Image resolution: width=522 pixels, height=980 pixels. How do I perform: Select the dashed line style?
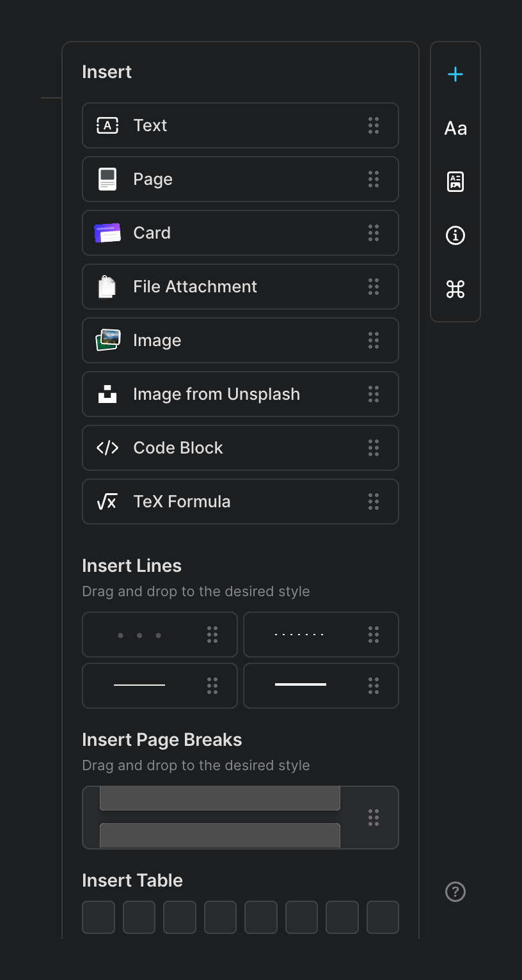click(299, 635)
